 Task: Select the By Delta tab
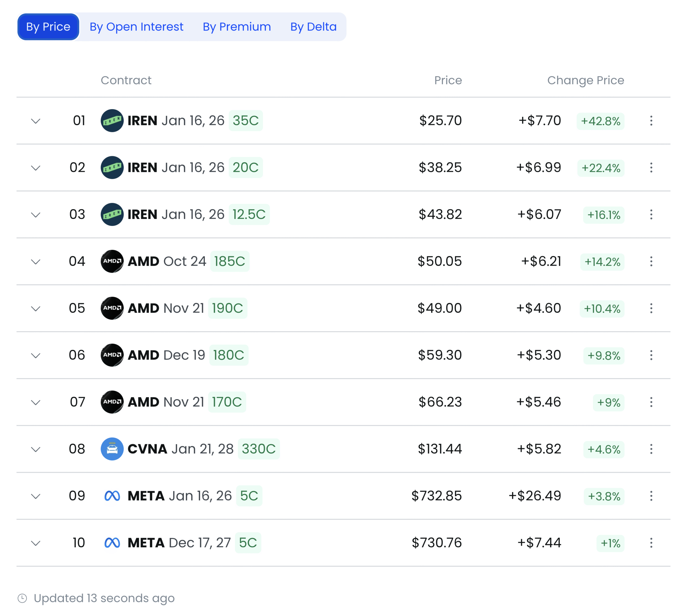[313, 27]
